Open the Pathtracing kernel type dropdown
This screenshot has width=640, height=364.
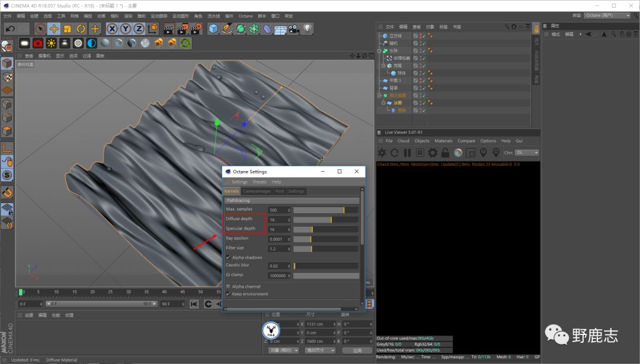[x=292, y=201]
